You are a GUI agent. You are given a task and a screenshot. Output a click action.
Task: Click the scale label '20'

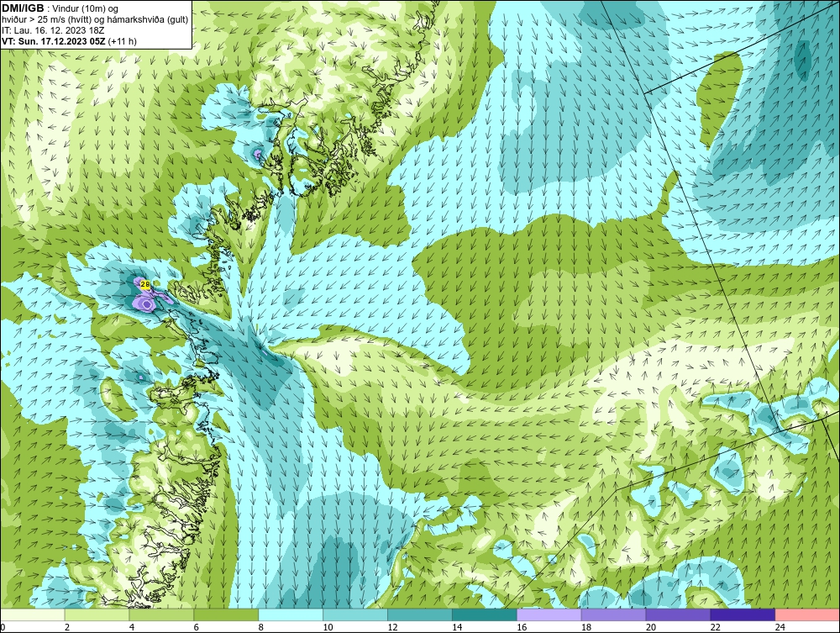click(x=651, y=627)
